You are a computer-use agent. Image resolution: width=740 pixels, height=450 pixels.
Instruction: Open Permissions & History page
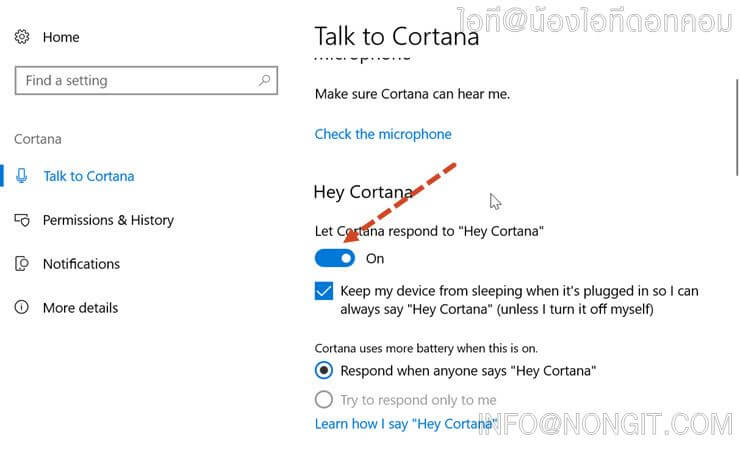pyautogui.click(x=108, y=220)
